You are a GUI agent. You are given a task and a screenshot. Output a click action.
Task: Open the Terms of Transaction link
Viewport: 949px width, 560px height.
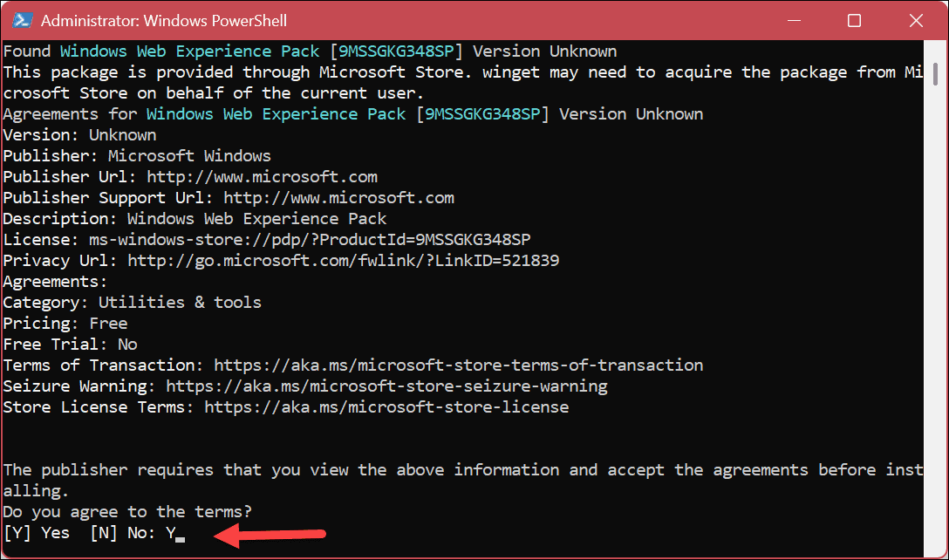(458, 365)
